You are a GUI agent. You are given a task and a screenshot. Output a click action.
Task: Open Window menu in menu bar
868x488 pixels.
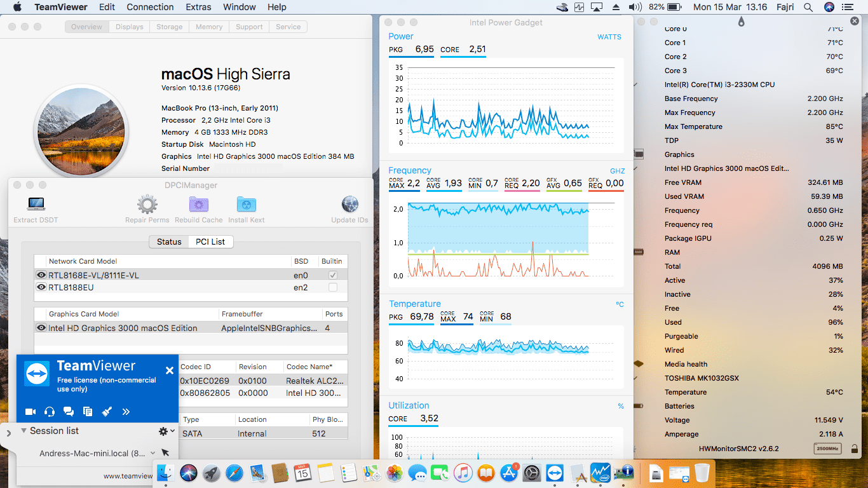[x=239, y=7]
